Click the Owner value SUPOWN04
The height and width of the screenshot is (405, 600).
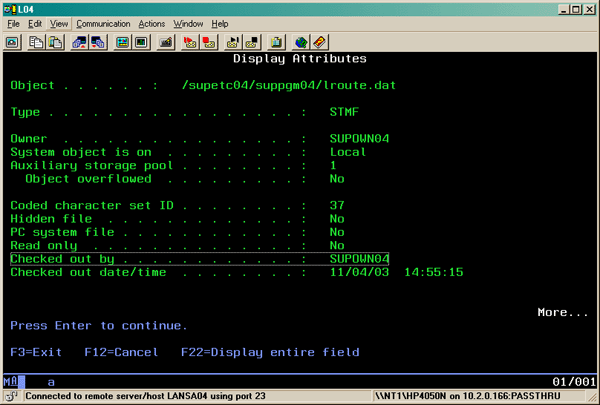pos(359,139)
